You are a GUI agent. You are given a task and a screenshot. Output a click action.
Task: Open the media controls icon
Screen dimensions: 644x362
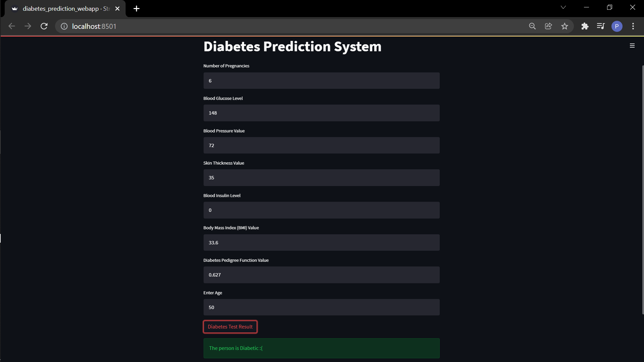[x=601, y=26]
